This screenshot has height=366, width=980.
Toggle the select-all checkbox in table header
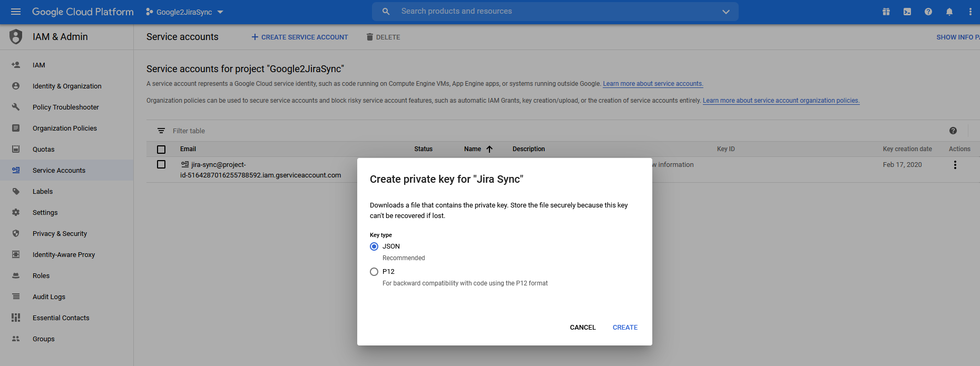pyautogui.click(x=161, y=150)
